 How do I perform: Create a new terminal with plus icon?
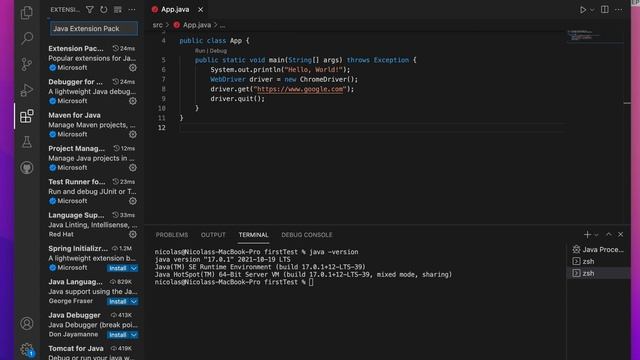587,235
